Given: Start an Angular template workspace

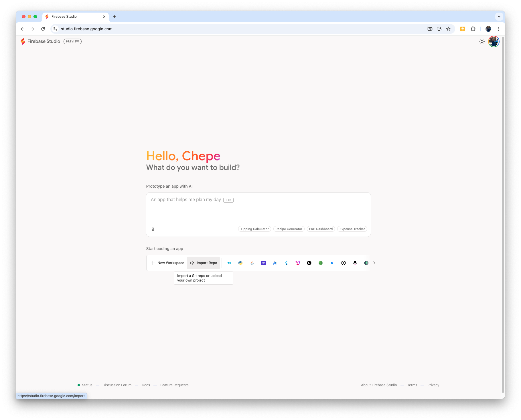Looking at the screenshot, I should 298,263.
